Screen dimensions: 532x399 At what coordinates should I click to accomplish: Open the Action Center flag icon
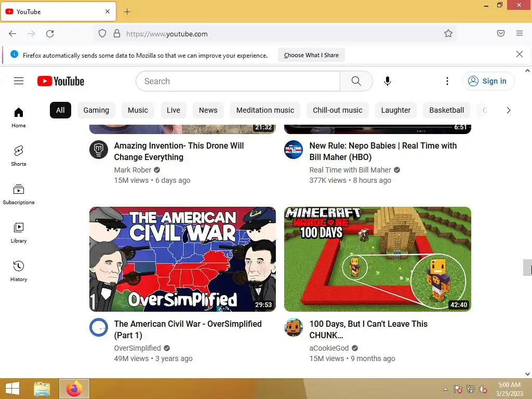(x=458, y=389)
